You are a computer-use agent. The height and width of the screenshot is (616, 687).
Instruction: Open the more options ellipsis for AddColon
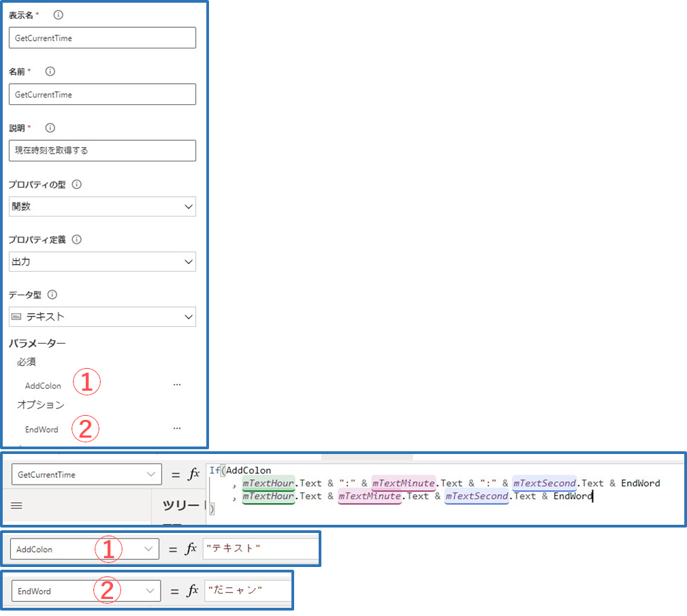(x=177, y=385)
